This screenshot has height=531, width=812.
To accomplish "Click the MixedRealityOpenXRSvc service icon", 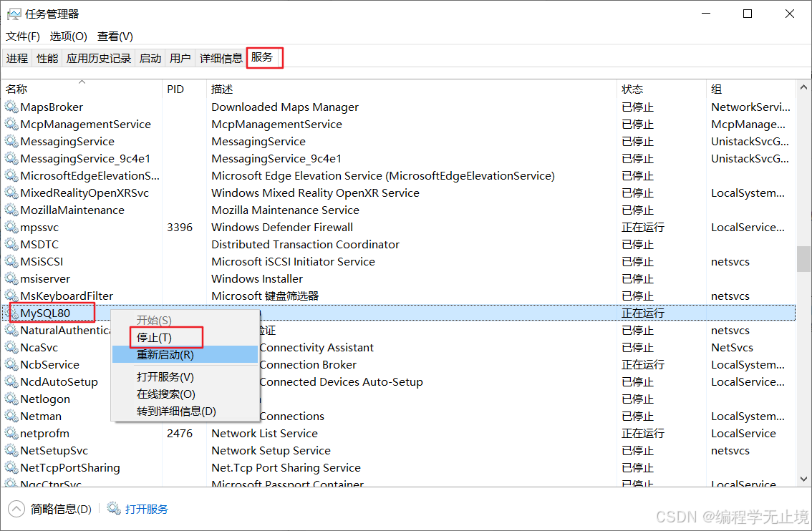I will [x=11, y=193].
